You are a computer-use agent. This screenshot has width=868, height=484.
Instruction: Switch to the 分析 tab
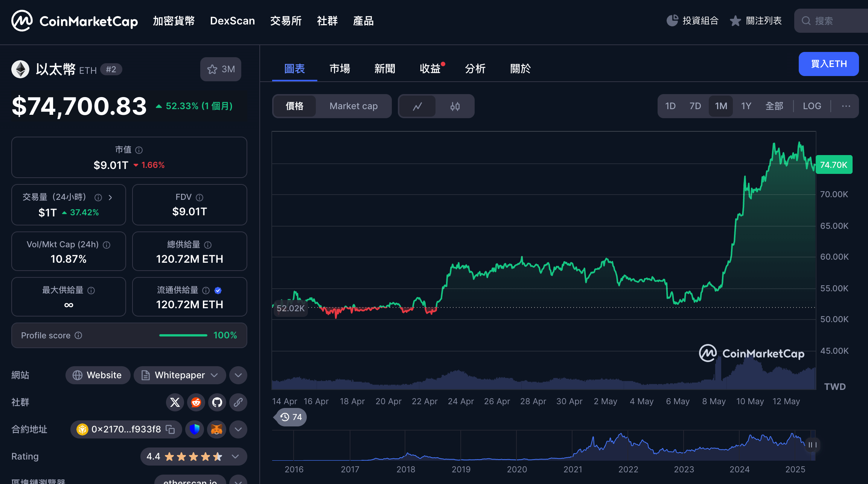[475, 69]
